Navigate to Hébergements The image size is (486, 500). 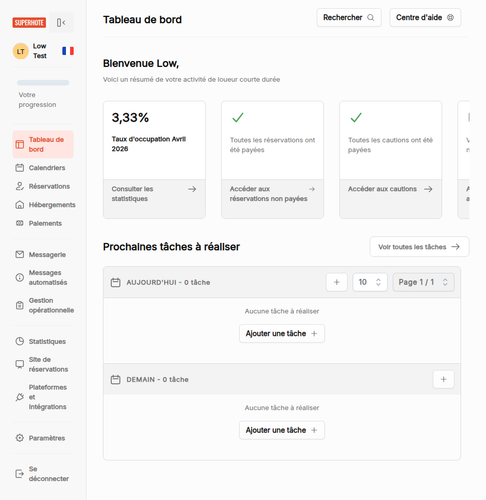tap(44, 205)
